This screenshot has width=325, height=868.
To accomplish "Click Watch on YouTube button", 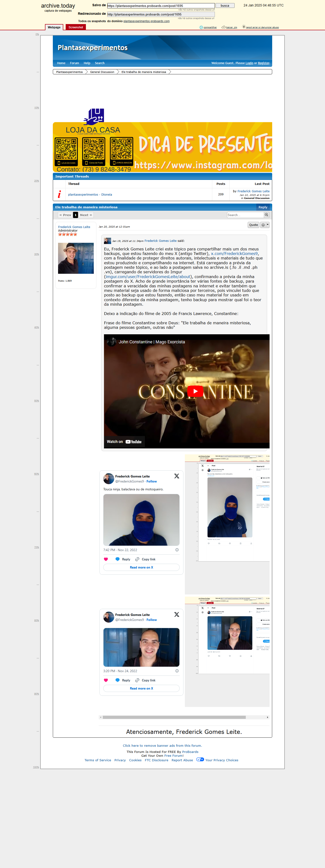I will pos(124,442).
